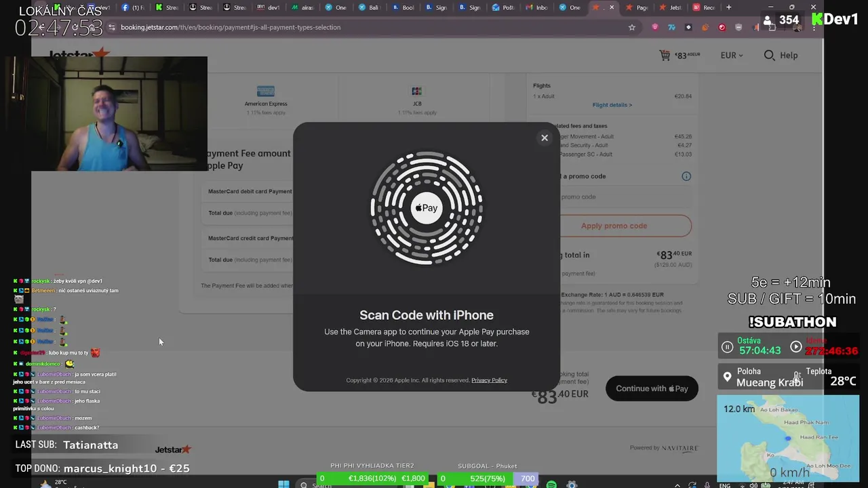868x488 pixels.
Task: Select the MasterCard credit card Payment row
Action: click(250, 238)
